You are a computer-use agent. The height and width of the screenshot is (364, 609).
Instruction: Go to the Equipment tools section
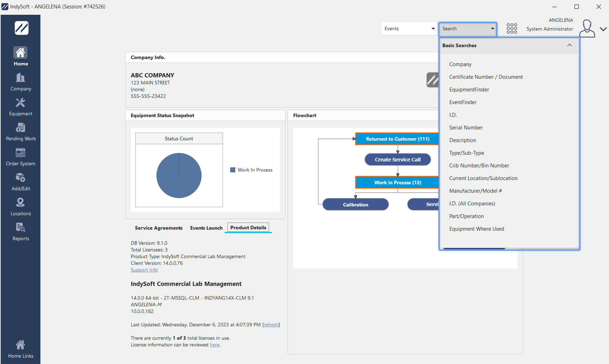21,107
